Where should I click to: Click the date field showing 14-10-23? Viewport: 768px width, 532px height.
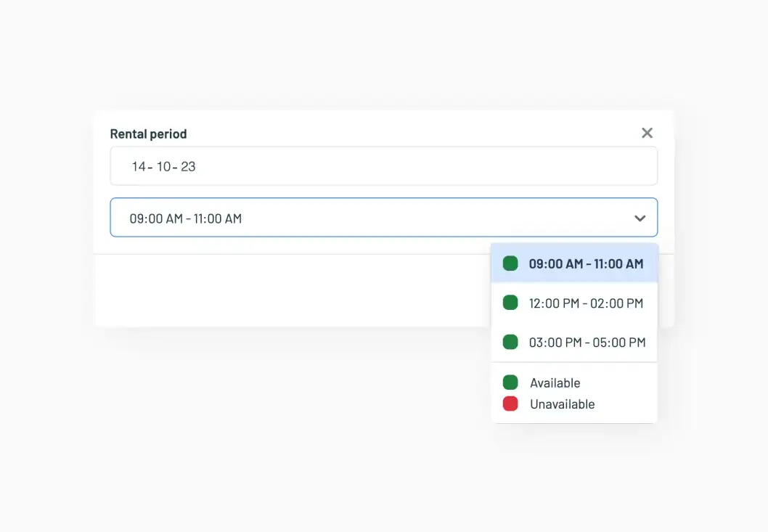[383, 165]
